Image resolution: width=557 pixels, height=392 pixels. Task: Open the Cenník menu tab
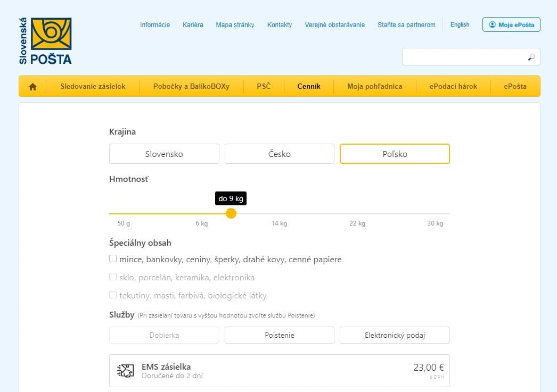tap(309, 86)
